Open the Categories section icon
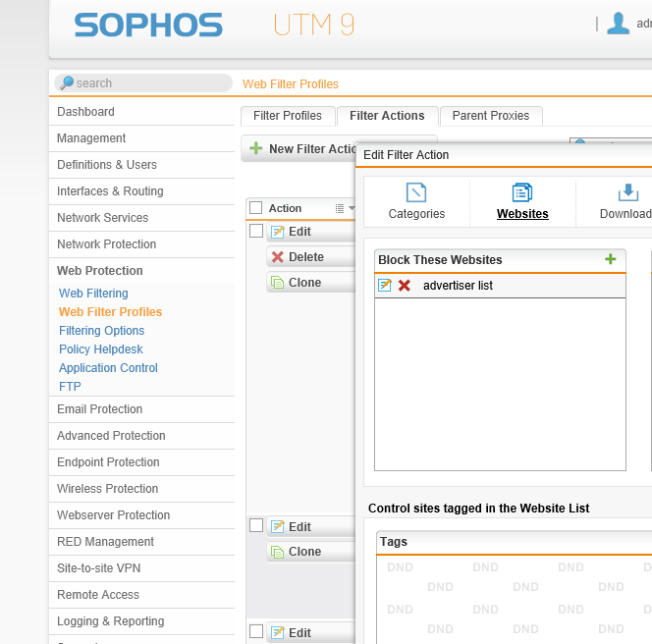 (416, 192)
